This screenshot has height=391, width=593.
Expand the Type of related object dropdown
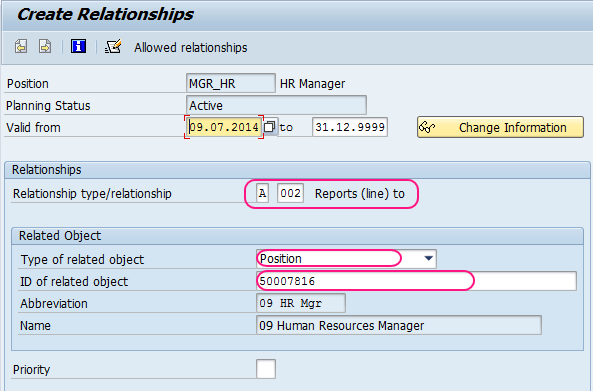[x=428, y=259]
